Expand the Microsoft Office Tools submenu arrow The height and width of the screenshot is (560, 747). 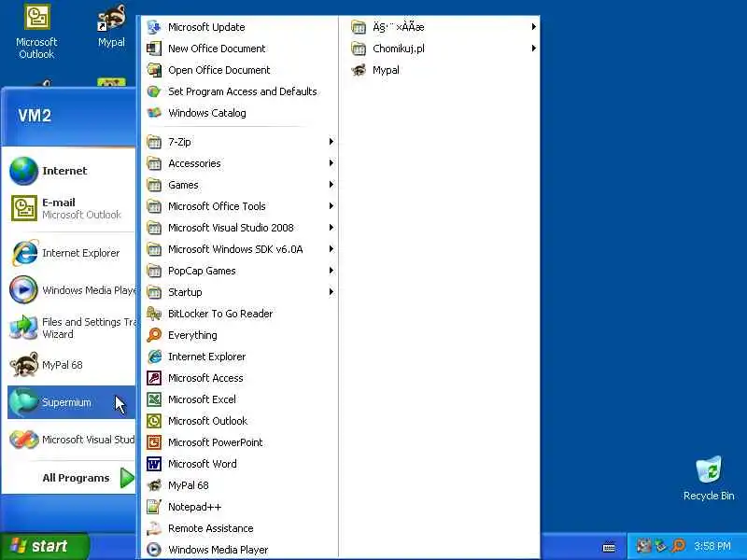pyautogui.click(x=331, y=205)
